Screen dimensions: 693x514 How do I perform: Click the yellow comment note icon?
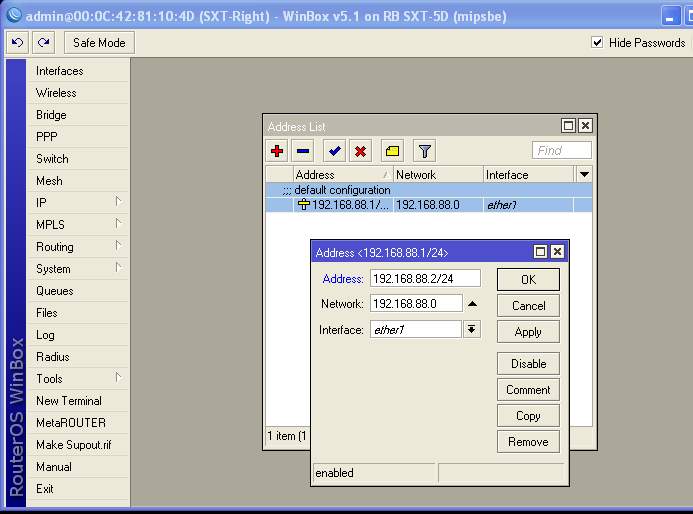pyautogui.click(x=392, y=151)
